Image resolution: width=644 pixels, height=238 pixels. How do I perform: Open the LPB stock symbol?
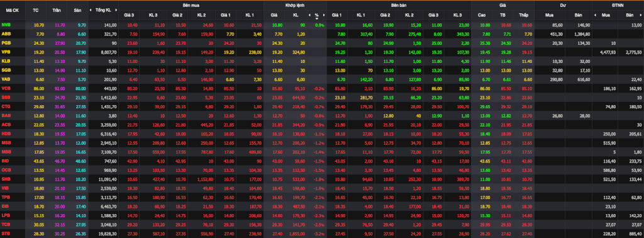click(6, 215)
